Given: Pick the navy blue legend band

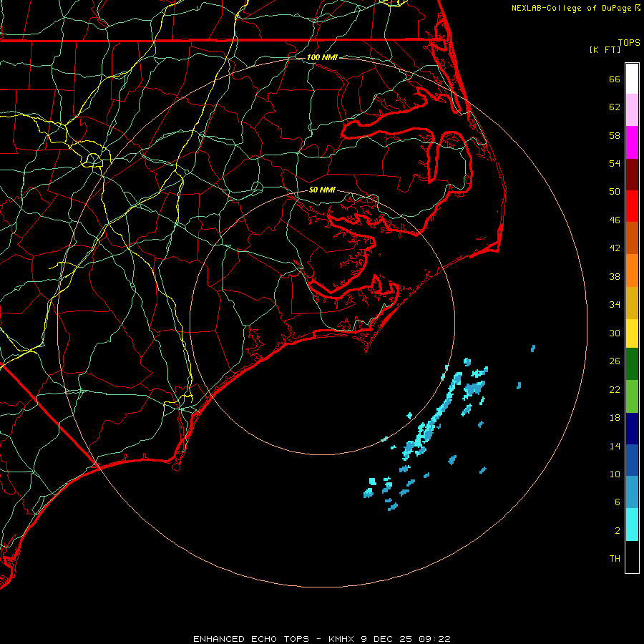Looking at the screenshot, I should pyautogui.click(x=632, y=429).
